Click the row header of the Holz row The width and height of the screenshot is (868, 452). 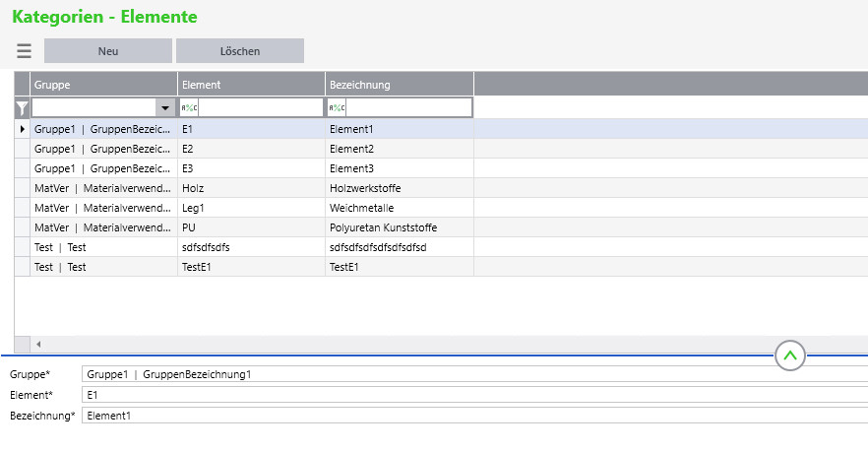click(22, 188)
